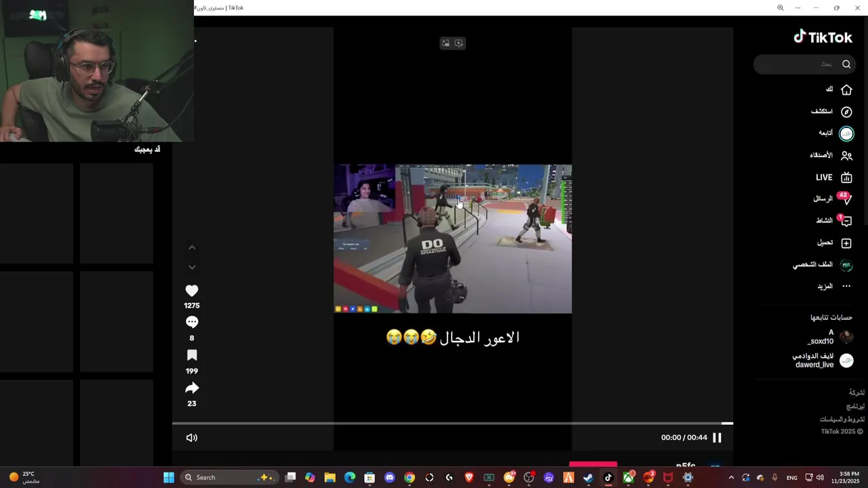Open the Upload plus icon
Screen dimensions: 868x488
point(846,243)
